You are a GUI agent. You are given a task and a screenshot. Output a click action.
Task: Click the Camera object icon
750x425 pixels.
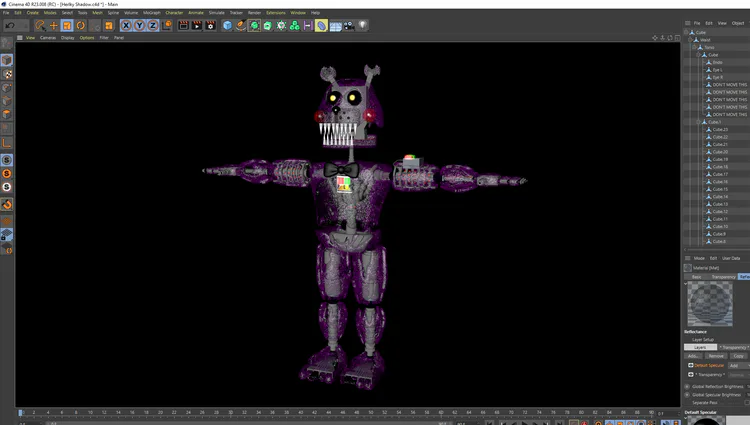click(x=349, y=25)
